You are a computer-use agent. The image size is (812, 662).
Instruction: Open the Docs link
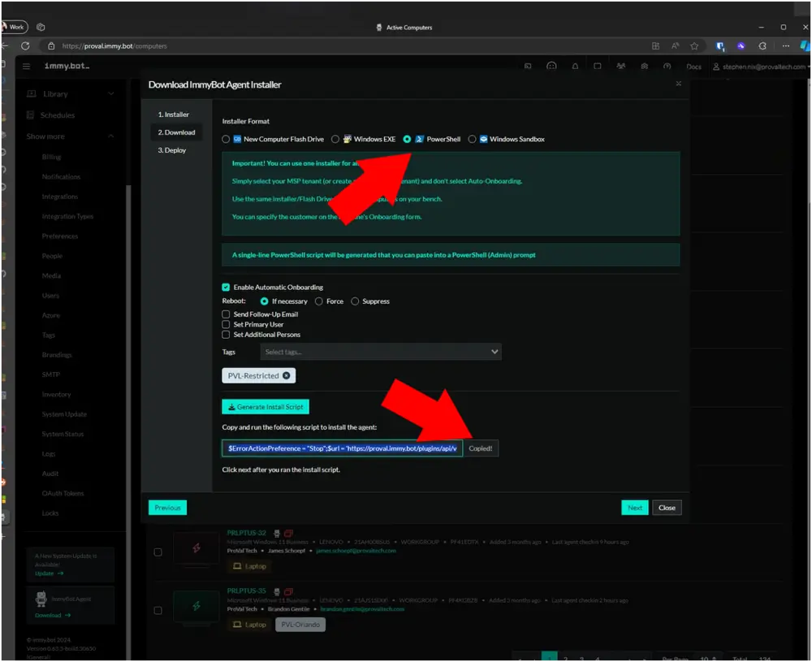click(x=694, y=67)
